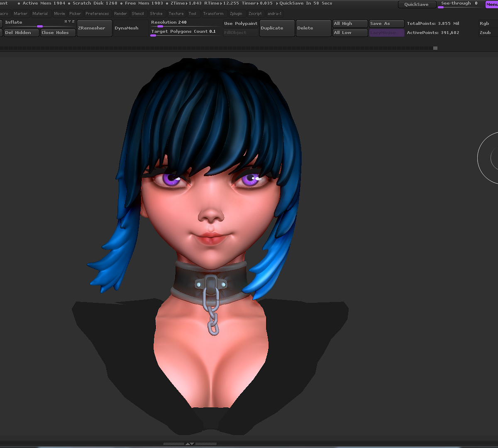The width and height of the screenshot is (498, 448).
Task: Adjust Target Polygons Count slider
Action: [x=186, y=33]
